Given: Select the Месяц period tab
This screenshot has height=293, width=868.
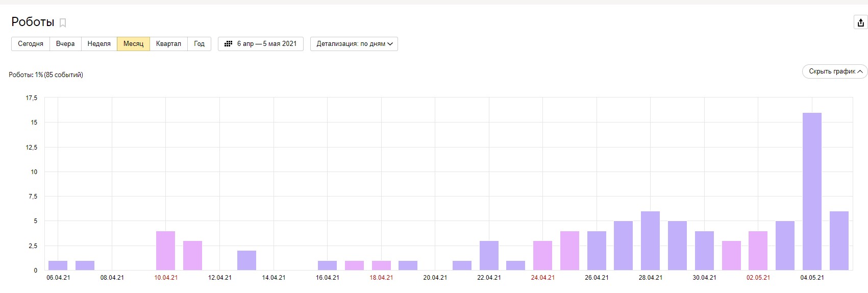Looking at the screenshot, I should tap(133, 44).
